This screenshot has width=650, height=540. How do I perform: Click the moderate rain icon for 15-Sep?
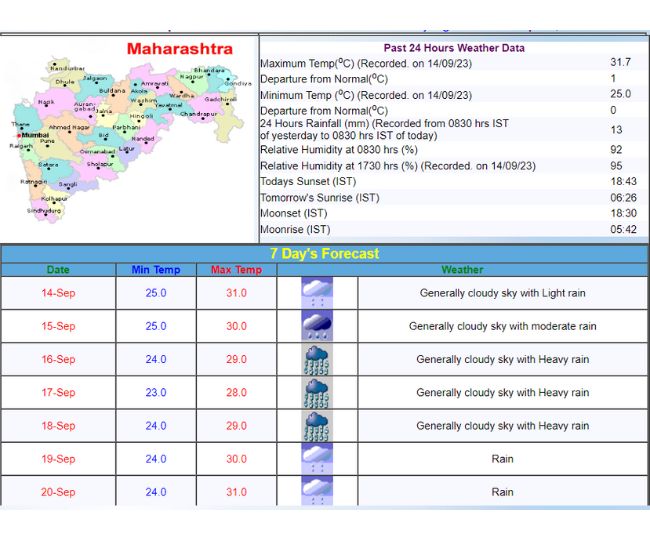(317, 326)
